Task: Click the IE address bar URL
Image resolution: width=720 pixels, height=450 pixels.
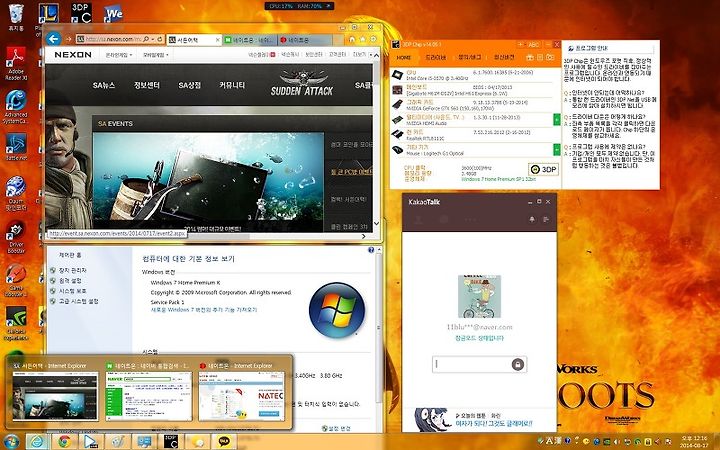Action: (113, 39)
